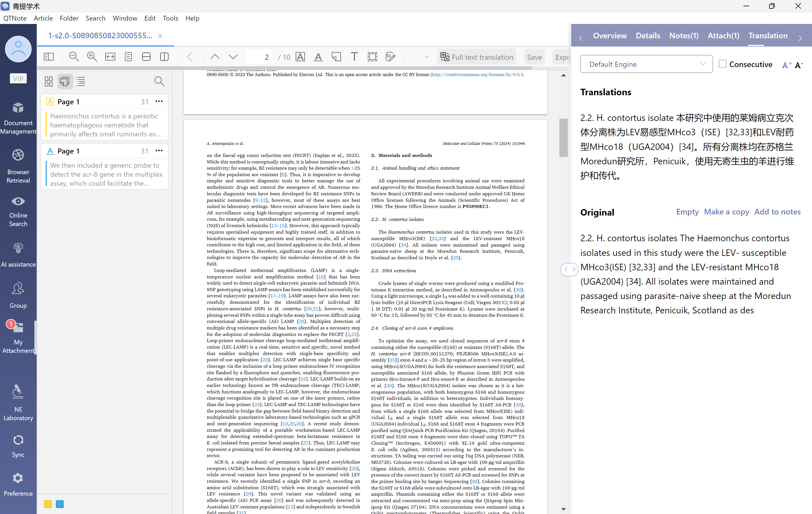Show document outline view

[81, 81]
